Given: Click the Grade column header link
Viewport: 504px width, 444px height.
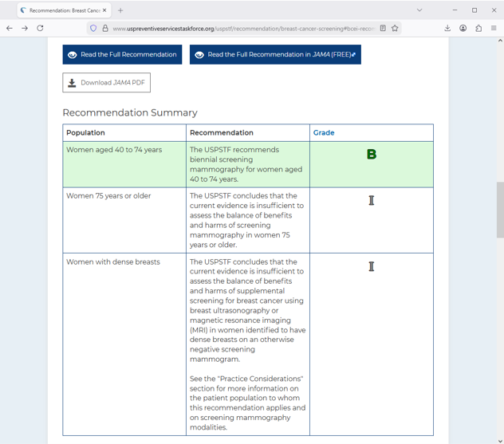Looking at the screenshot, I should click(324, 133).
